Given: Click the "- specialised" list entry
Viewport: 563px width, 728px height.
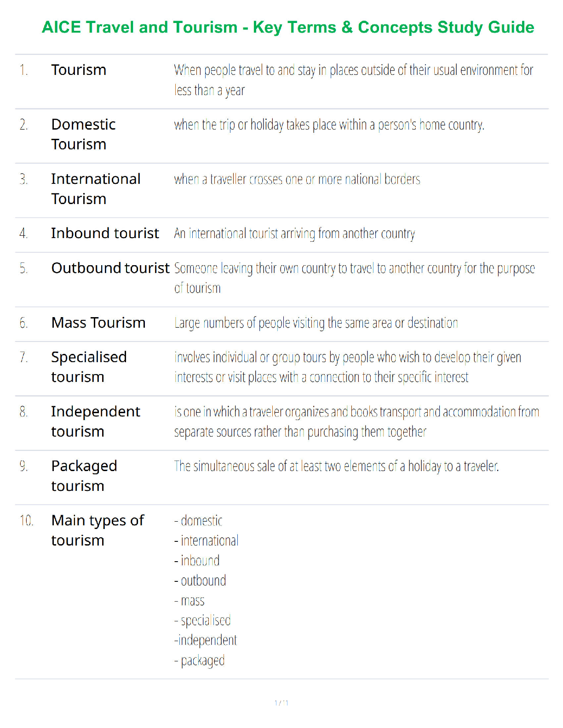Looking at the screenshot, I should click(x=202, y=620).
